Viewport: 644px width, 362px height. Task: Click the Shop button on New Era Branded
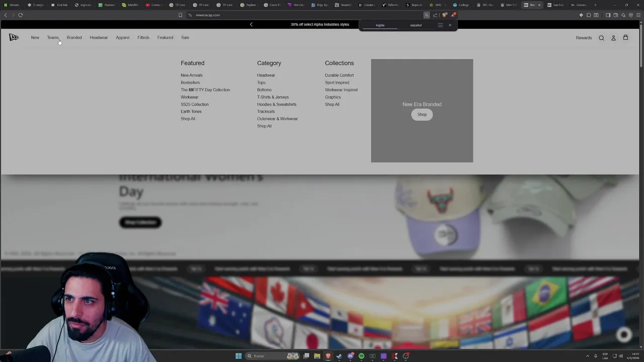coord(422,115)
